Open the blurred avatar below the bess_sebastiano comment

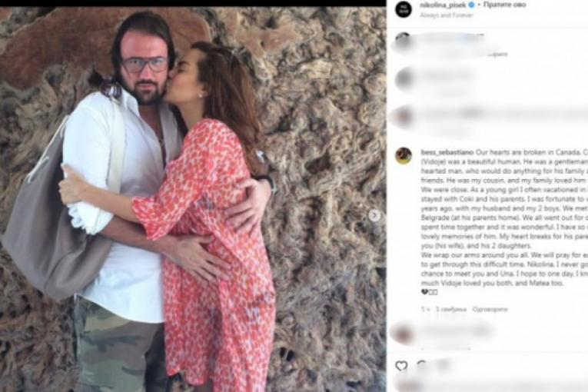403,333
